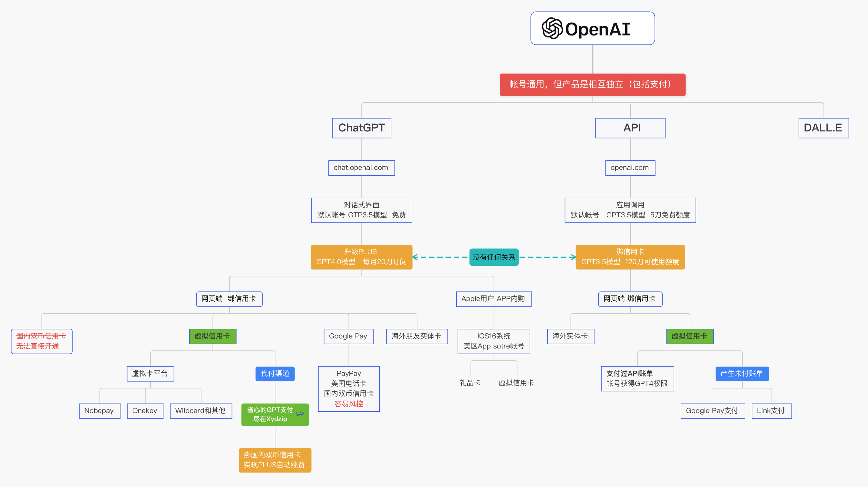Click the strikethrough 国内双币信用卡 node
This screenshot has width=868, height=487.
pyautogui.click(x=41, y=341)
